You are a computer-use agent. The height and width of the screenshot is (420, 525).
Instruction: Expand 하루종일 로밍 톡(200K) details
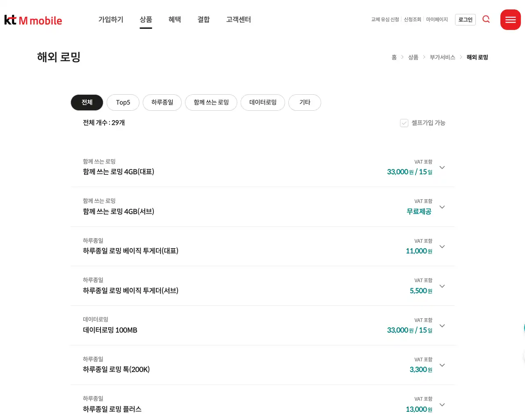point(442,365)
